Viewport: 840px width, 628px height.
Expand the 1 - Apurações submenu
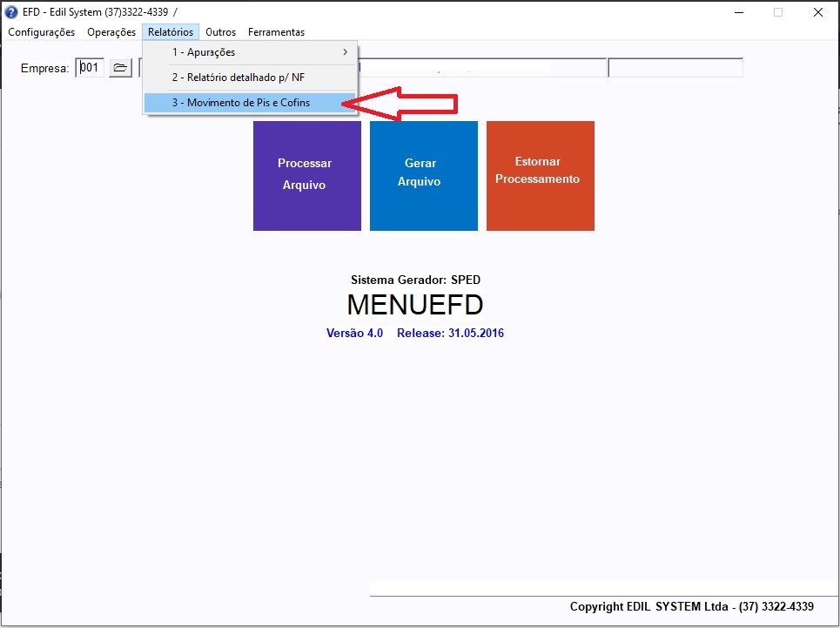pos(251,52)
